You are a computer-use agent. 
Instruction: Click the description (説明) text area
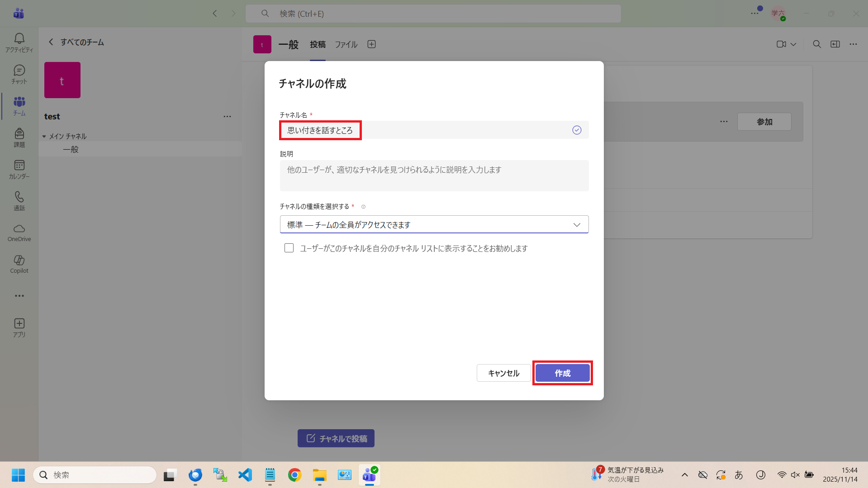click(434, 175)
